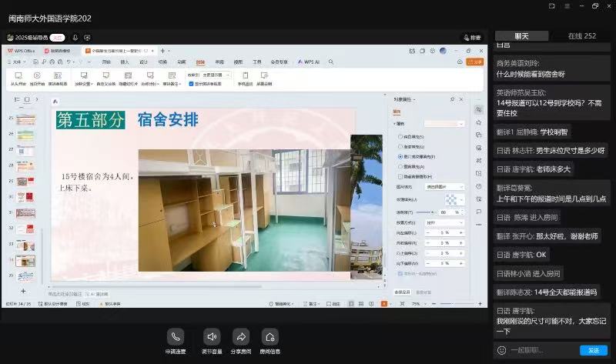Click the 从头开始 slideshow icon
This screenshot has width=616, height=364.
click(x=18, y=76)
